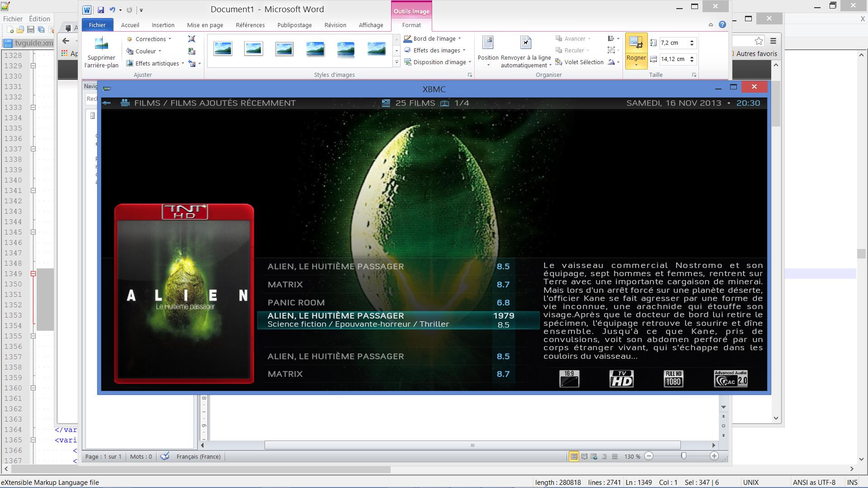The width and height of the screenshot is (868, 488).
Task: Click the picture height field showing 7,2 cm
Action: pyautogui.click(x=674, y=43)
